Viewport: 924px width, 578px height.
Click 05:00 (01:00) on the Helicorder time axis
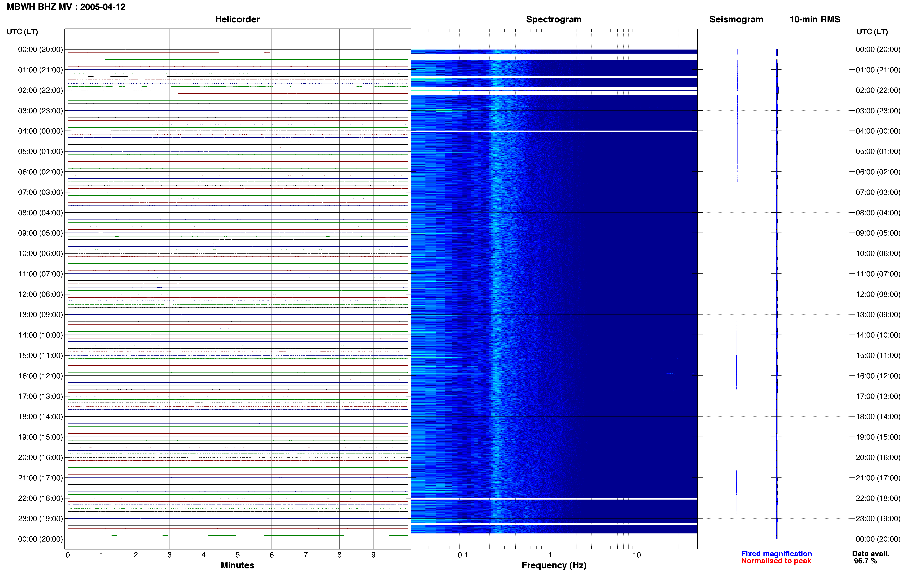click(41, 151)
